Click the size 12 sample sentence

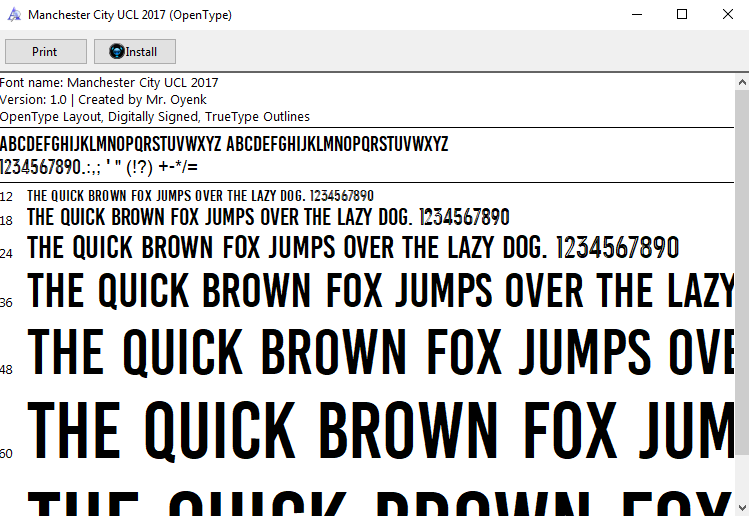click(x=200, y=196)
